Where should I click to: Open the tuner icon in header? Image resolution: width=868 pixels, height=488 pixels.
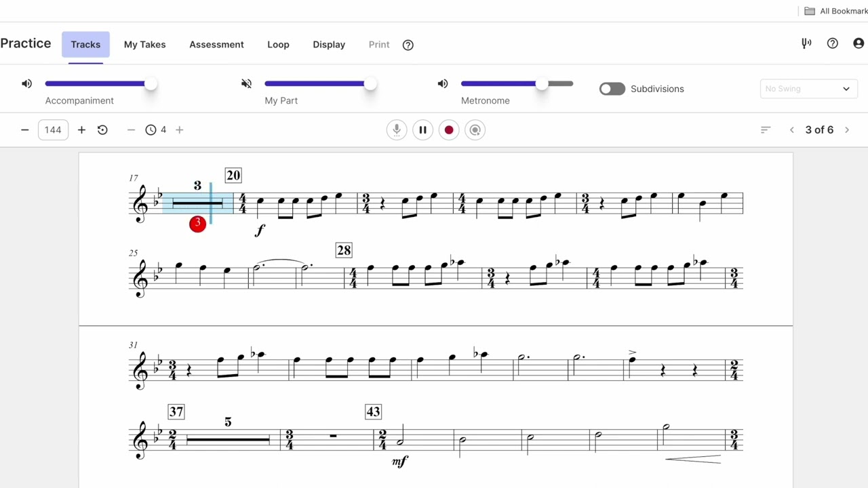click(x=806, y=43)
